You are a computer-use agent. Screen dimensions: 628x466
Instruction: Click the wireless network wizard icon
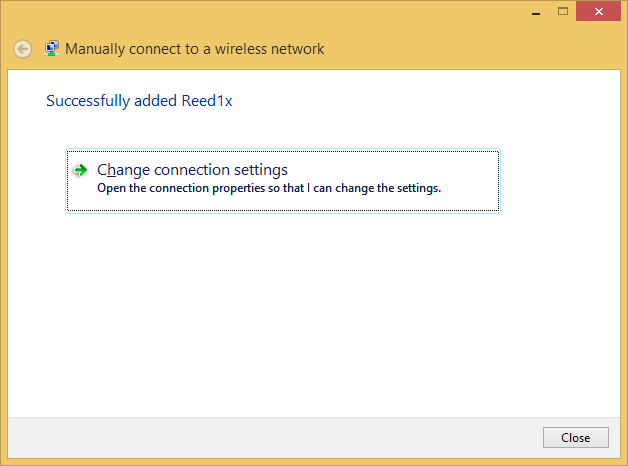coord(52,48)
